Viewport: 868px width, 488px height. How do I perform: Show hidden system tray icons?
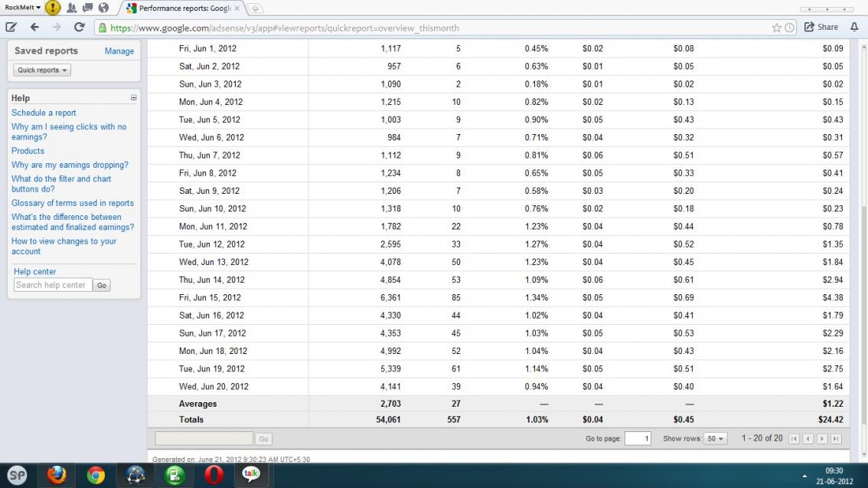(x=804, y=477)
